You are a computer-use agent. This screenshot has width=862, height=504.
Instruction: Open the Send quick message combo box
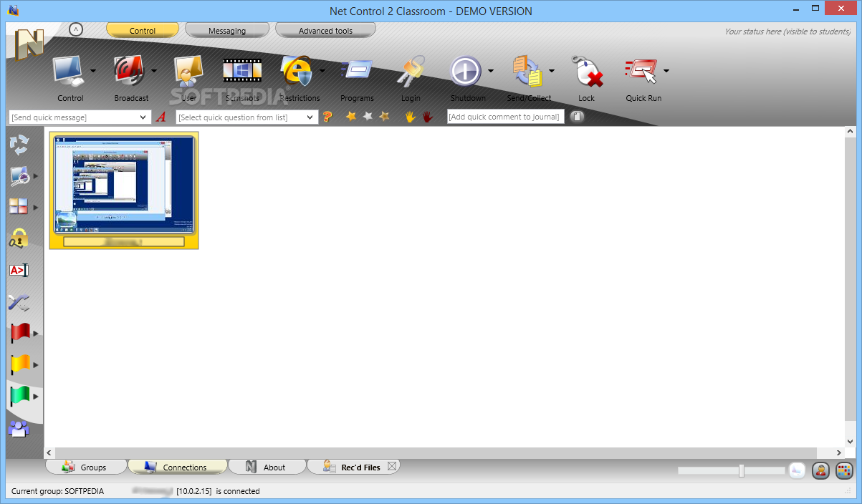pos(80,117)
